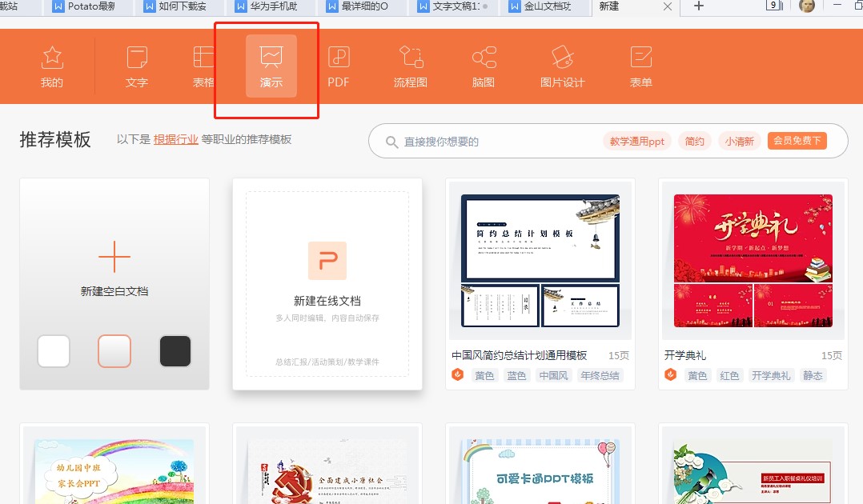Click 黄色 tag under 中国风 template
The width and height of the screenshot is (863, 504).
tap(484, 375)
